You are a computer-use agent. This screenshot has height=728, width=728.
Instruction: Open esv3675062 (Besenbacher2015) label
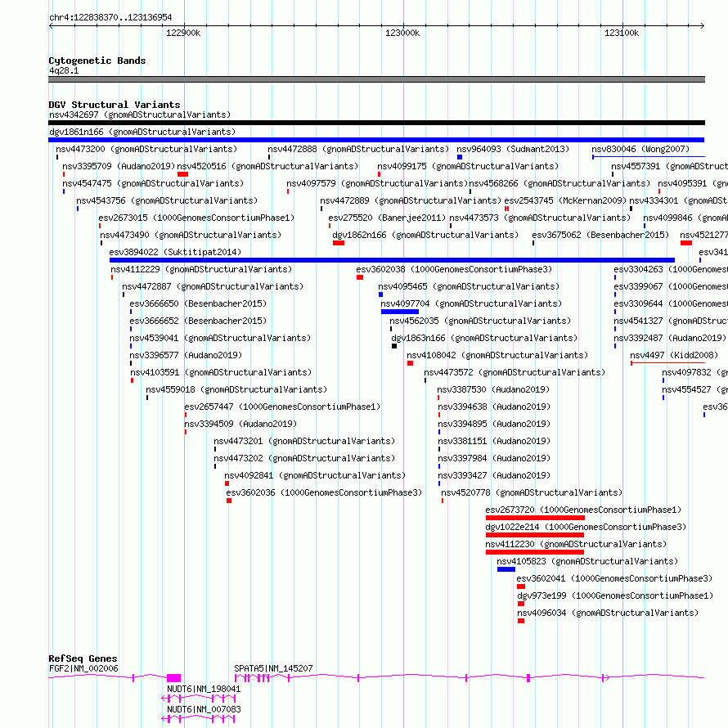point(600,235)
